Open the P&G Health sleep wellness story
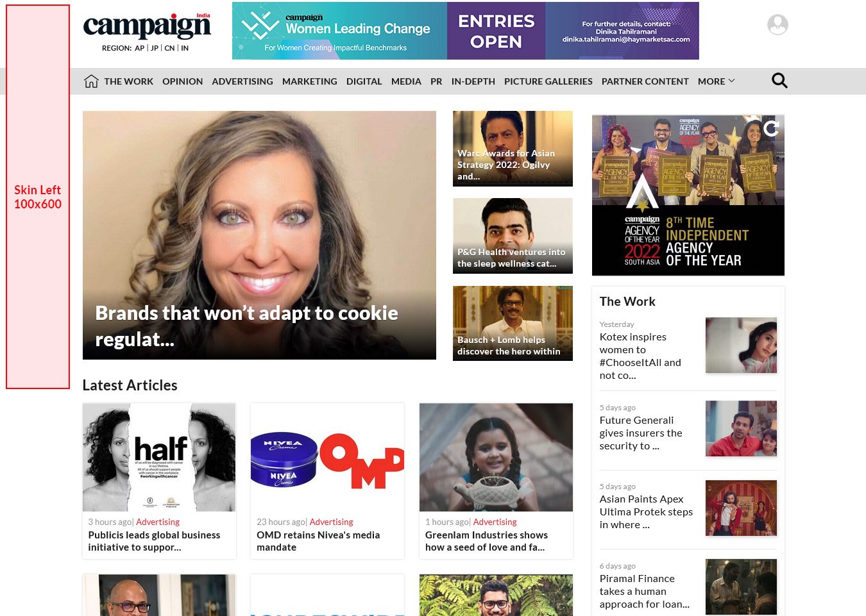This screenshot has height=616, width=866. click(513, 236)
